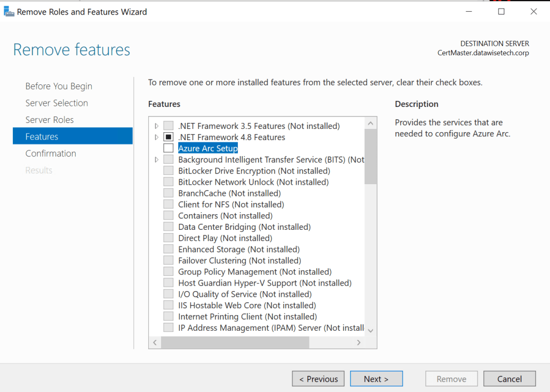The height and width of the screenshot is (392, 550).
Task: Click the disabled Results step
Action: pos(39,170)
